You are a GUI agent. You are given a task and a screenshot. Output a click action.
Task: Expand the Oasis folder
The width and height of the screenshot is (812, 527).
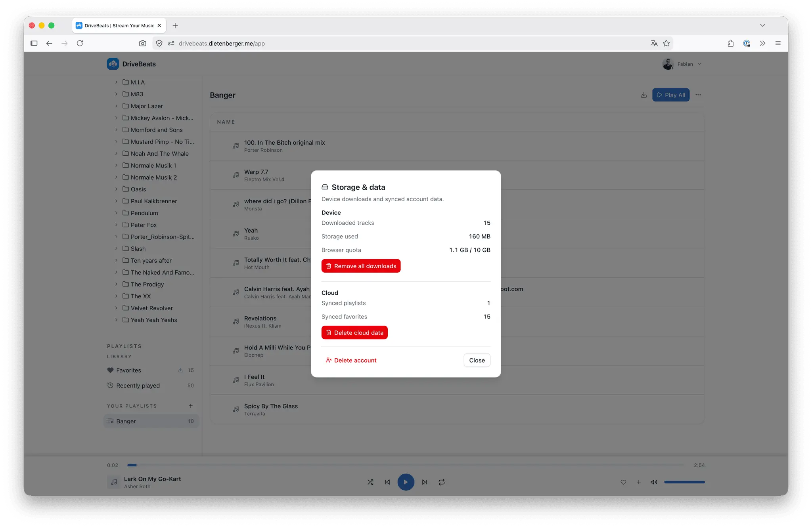(x=116, y=189)
